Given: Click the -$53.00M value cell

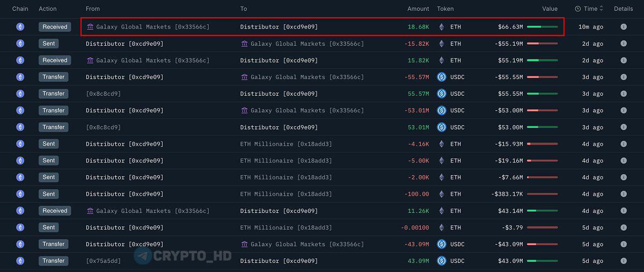Looking at the screenshot, I should pos(509,110).
